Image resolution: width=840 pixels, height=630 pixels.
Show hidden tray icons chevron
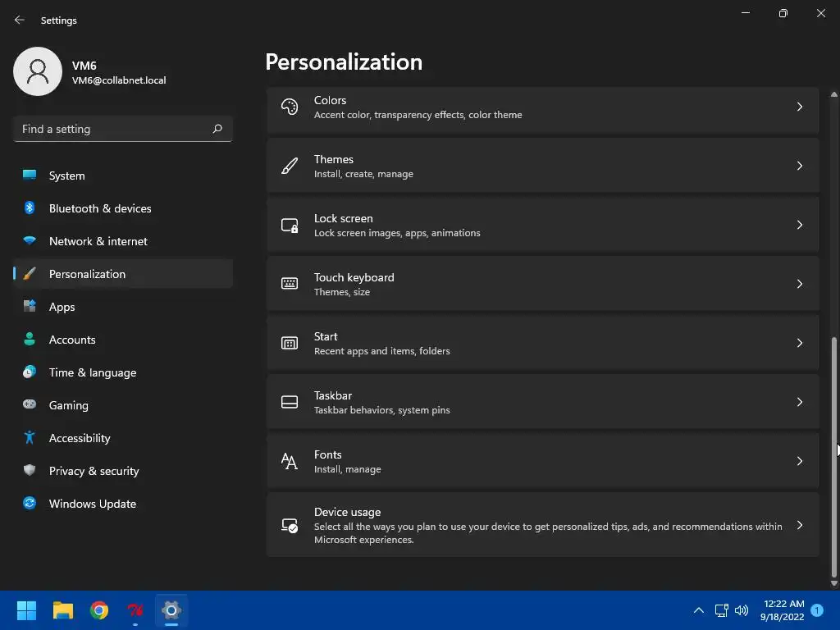699,610
